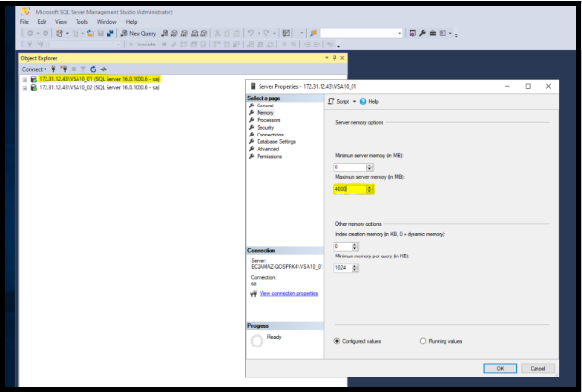Select the Running values radio button

423,341
